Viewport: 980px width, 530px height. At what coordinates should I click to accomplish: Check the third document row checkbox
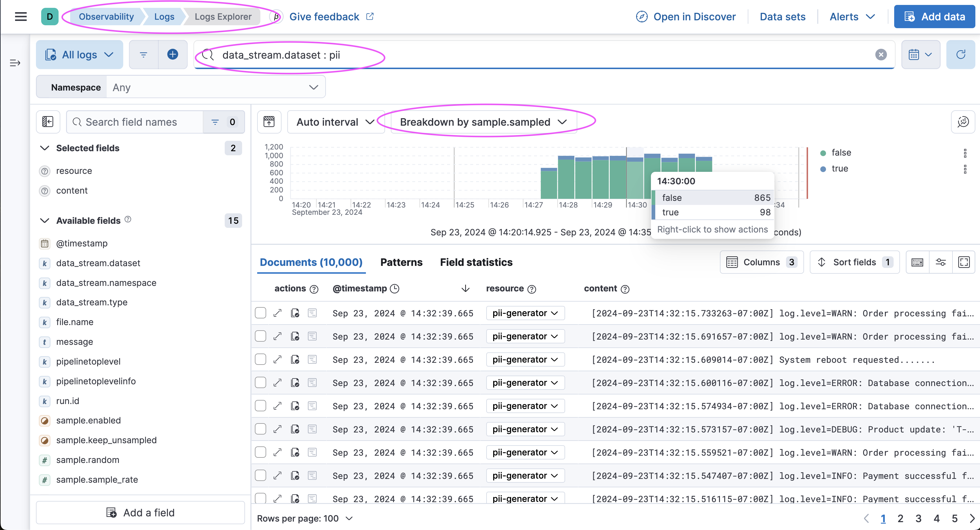[x=261, y=359]
